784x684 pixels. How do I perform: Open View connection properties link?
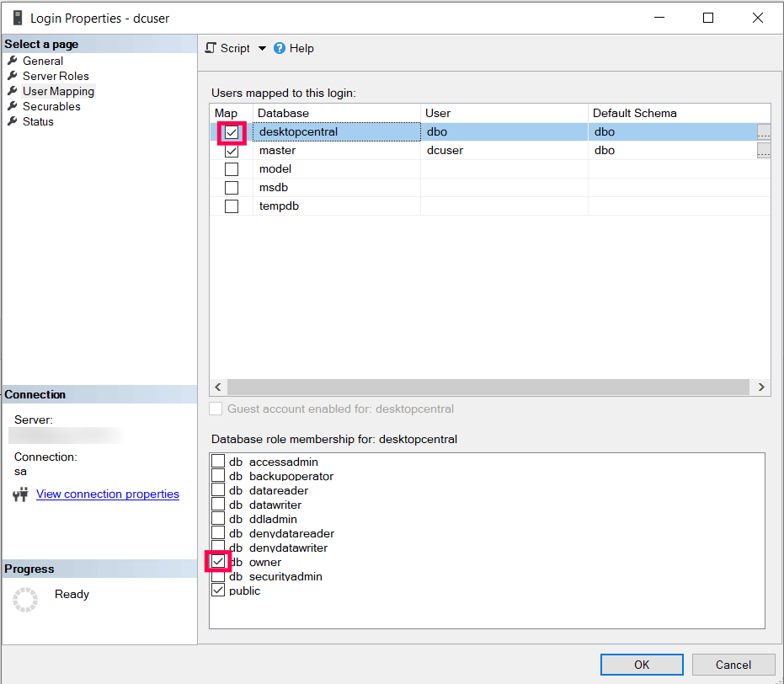pos(108,494)
